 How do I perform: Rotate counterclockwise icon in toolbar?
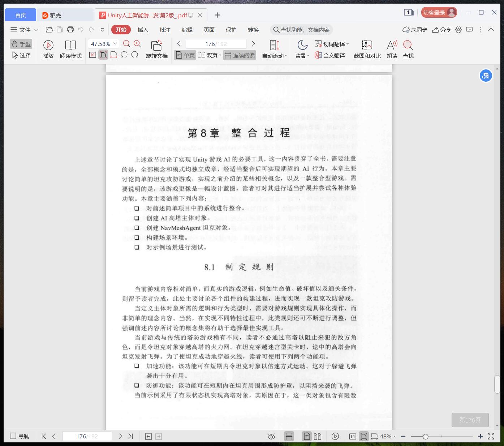[x=124, y=55]
